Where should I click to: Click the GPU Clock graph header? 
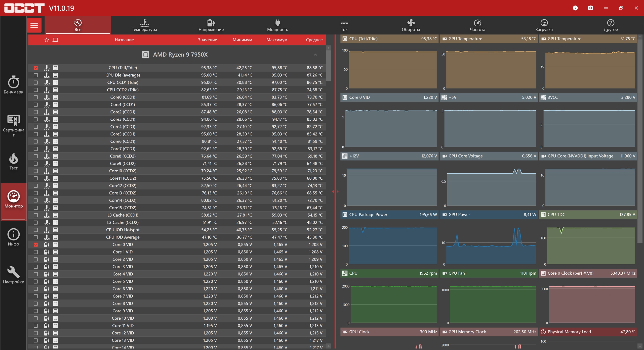coord(389,332)
